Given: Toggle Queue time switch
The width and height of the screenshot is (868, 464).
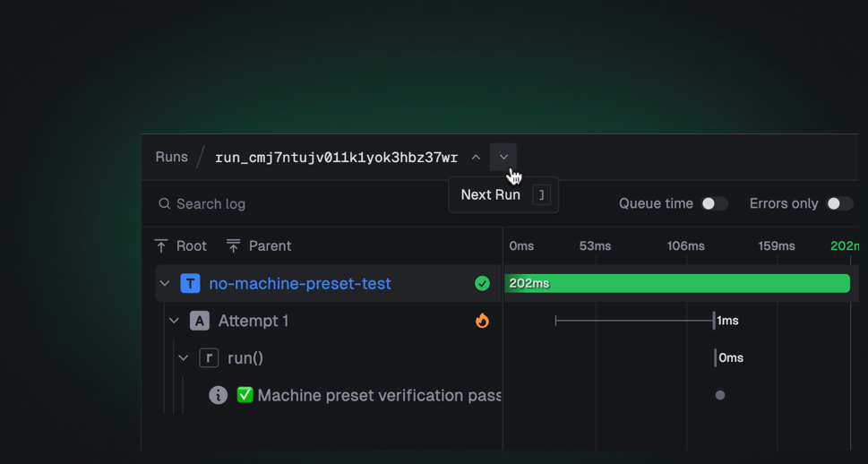Looking at the screenshot, I should (714, 203).
